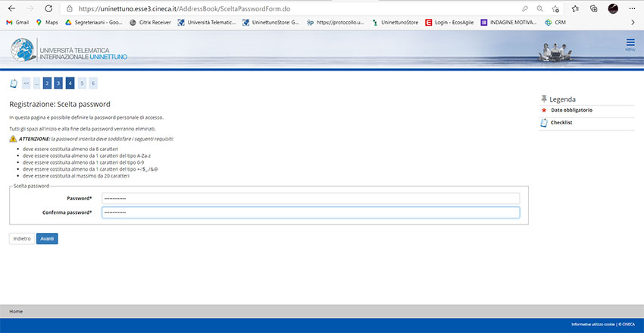The image size is (644, 333).
Task: Click the checklist clipboard icon beside step numbers
Action: pyautogui.click(x=14, y=83)
